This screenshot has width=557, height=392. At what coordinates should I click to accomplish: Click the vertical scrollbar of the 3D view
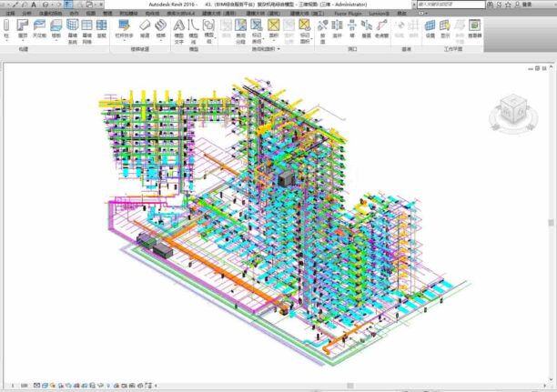(x=551, y=223)
